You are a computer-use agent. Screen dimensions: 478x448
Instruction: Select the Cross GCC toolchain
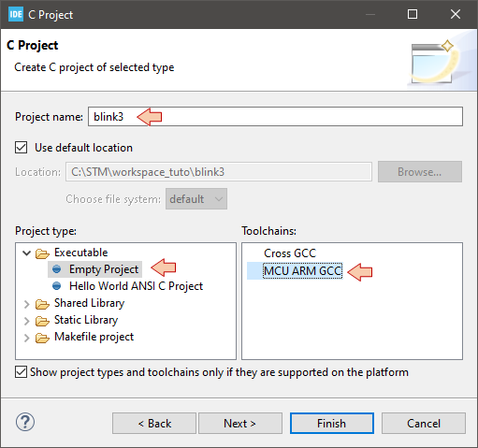click(290, 253)
